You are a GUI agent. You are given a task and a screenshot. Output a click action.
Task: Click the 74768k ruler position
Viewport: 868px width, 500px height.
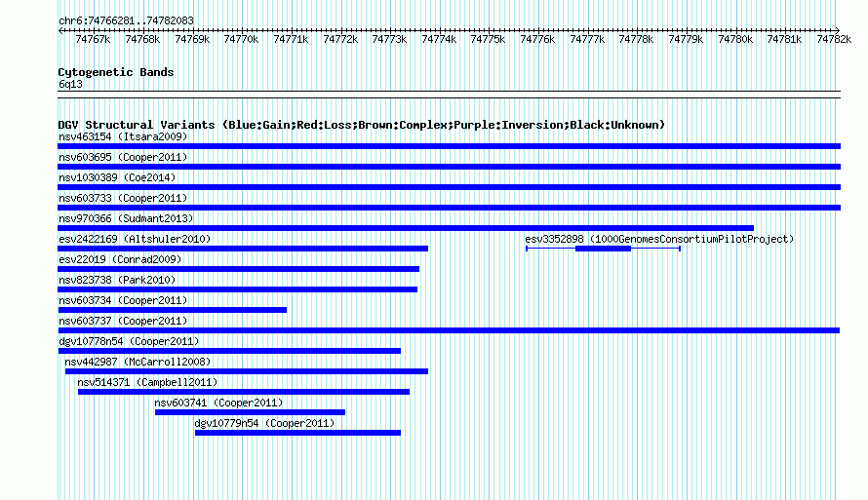(142, 39)
